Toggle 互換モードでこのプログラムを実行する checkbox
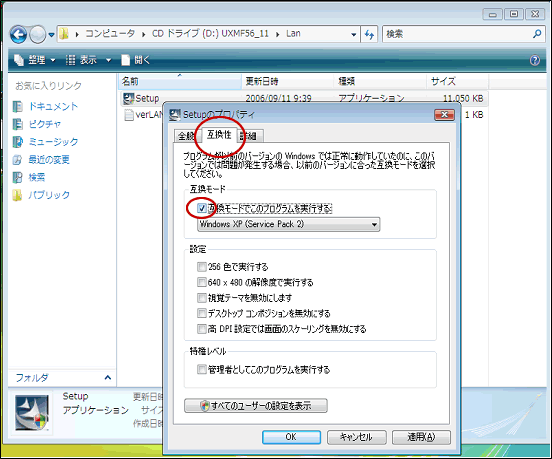The width and height of the screenshot is (552, 459). pos(202,208)
